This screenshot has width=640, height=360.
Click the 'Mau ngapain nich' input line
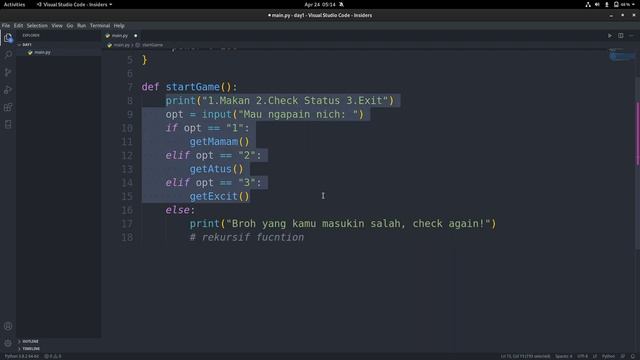[264, 114]
